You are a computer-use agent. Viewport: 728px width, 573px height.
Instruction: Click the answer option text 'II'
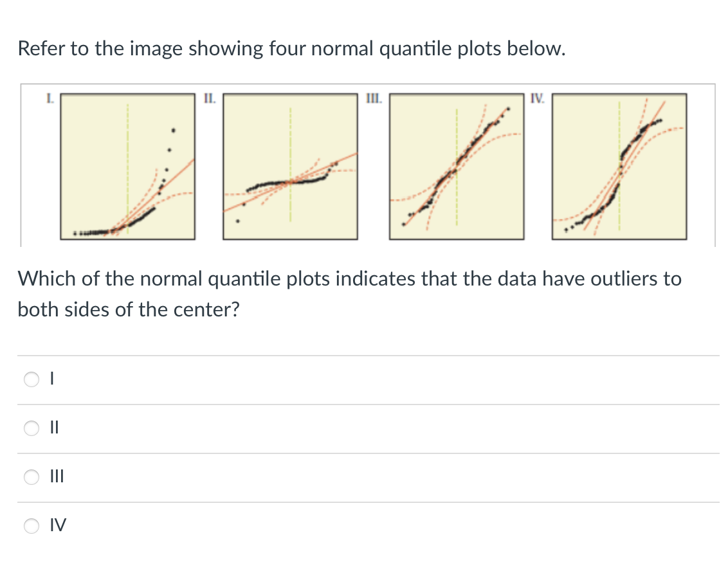[x=54, y=428]
